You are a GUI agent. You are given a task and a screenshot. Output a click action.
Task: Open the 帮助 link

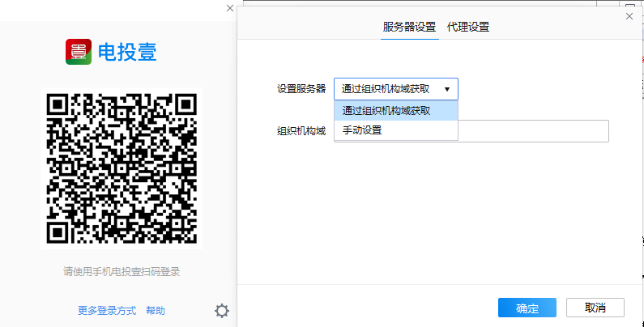tap(156, 311)
